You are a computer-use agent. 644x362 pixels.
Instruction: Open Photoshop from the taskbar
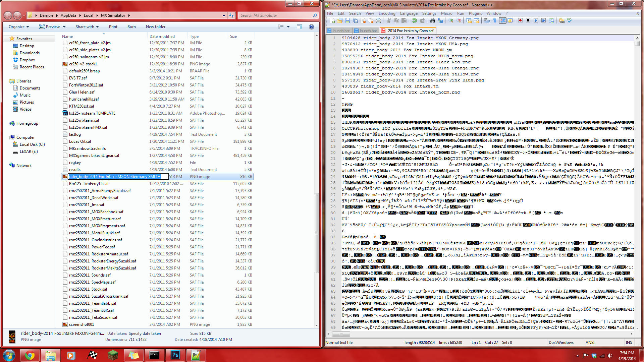[x=175, y=355]
